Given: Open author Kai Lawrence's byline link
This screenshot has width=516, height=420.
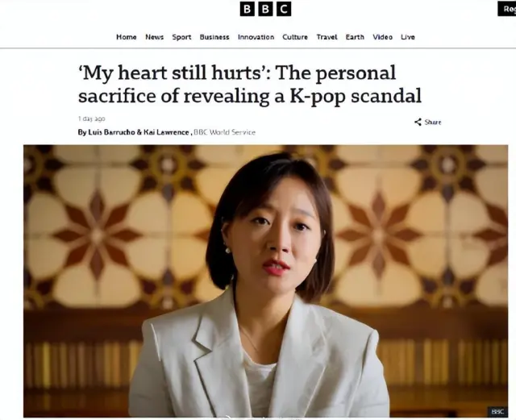Looking at the screenshot, I should point(166,132).
